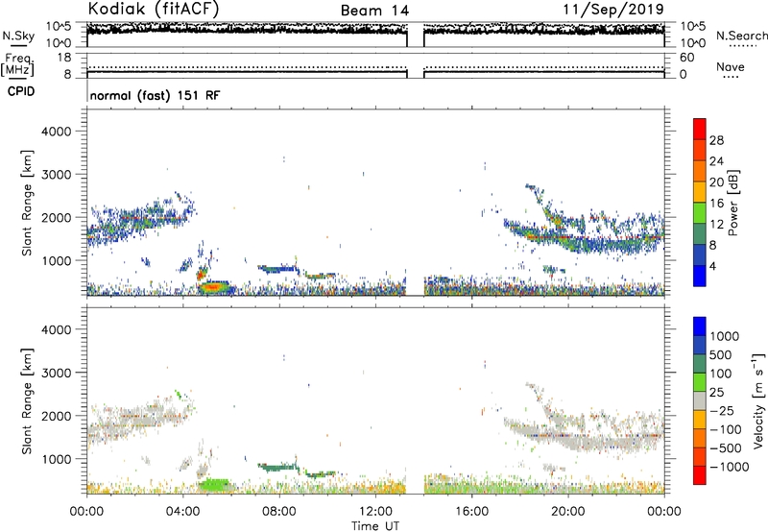768x532 pixels.
Task: Click the N.Search legend label
Action: (x=741, y=36)
